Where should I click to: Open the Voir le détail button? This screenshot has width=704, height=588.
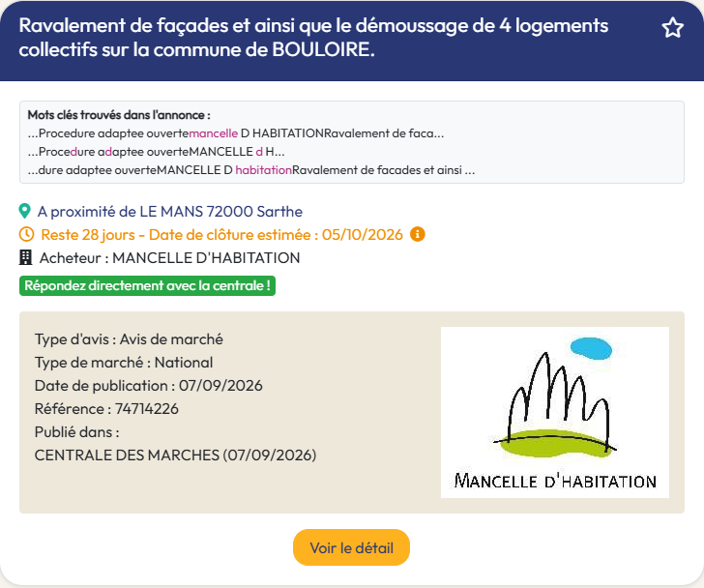[x=352, y=547]
